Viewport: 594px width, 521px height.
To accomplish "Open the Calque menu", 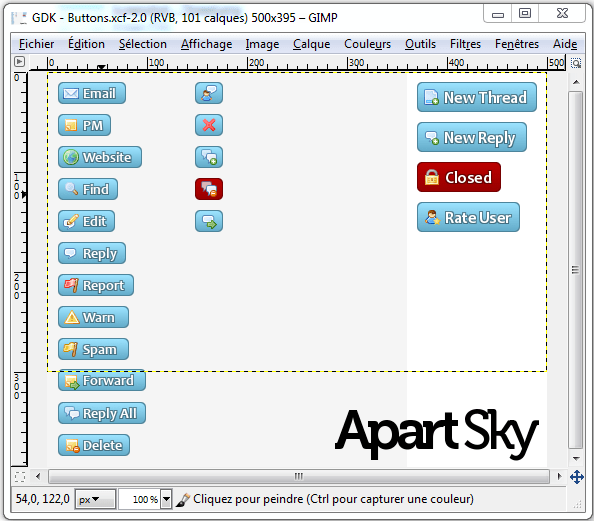I will pyautogui.click(x=311, y=44).
